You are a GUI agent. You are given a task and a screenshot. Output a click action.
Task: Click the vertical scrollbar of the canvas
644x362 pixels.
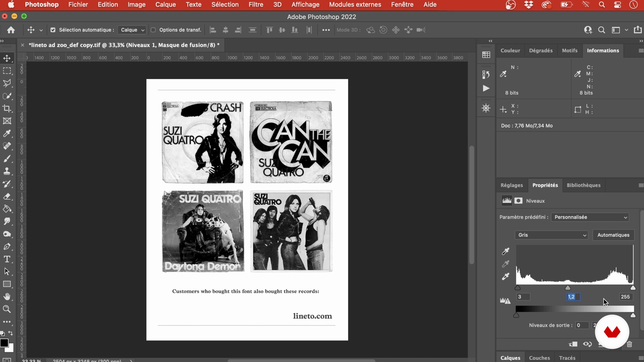click(472, 205)
